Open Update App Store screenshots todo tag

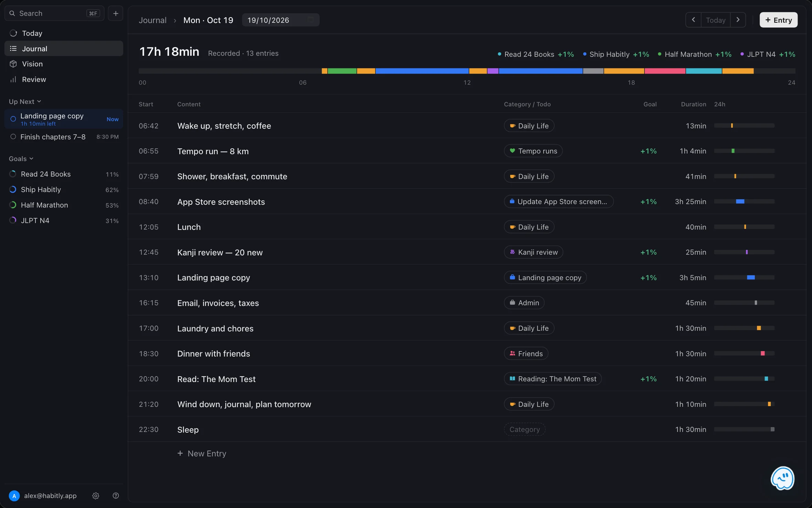(x=559, y=202)
